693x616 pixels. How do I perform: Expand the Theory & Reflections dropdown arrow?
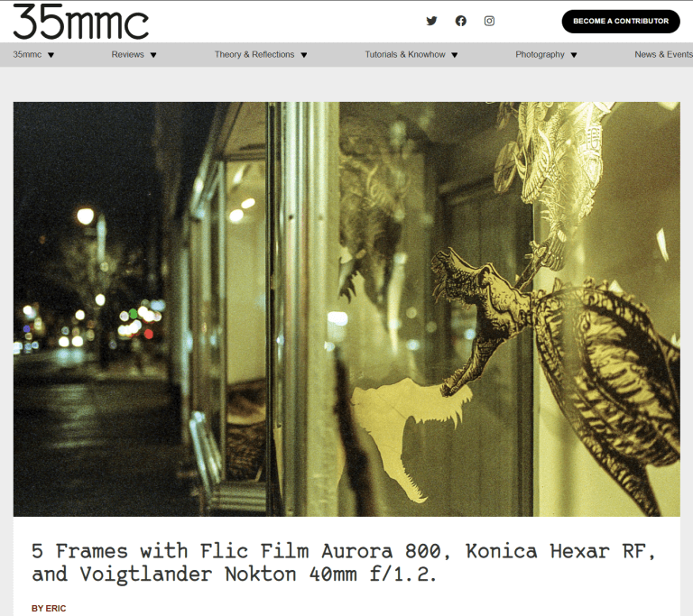304,55
